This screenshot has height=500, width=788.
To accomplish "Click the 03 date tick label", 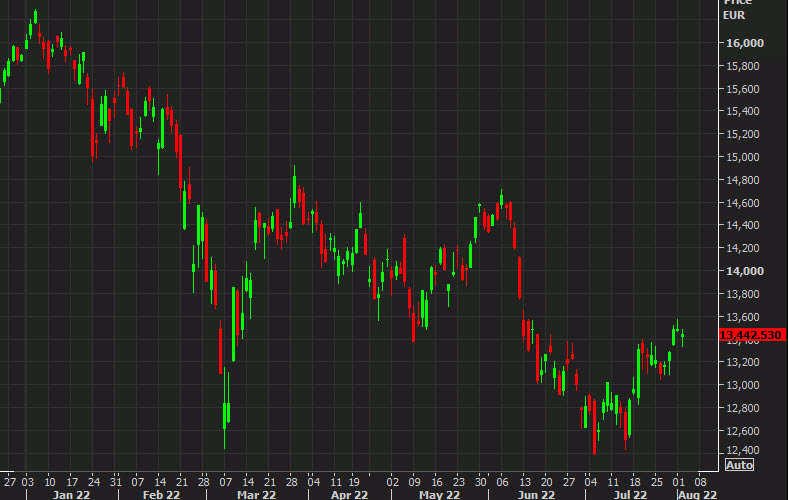I will click(28, 482).
